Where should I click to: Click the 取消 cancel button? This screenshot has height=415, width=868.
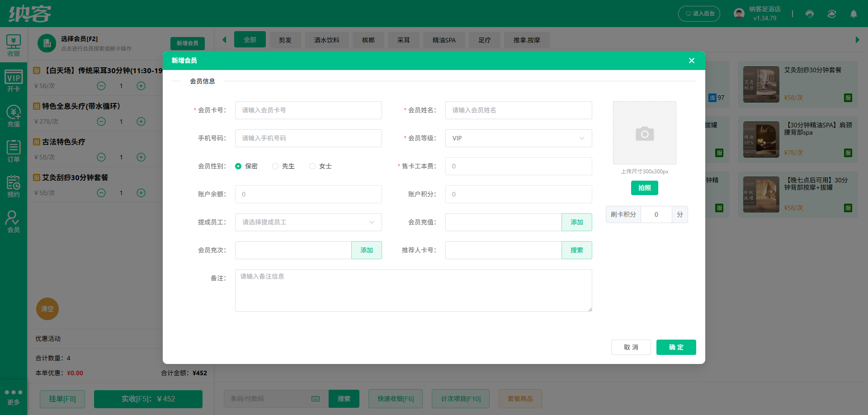click(631, 347)
